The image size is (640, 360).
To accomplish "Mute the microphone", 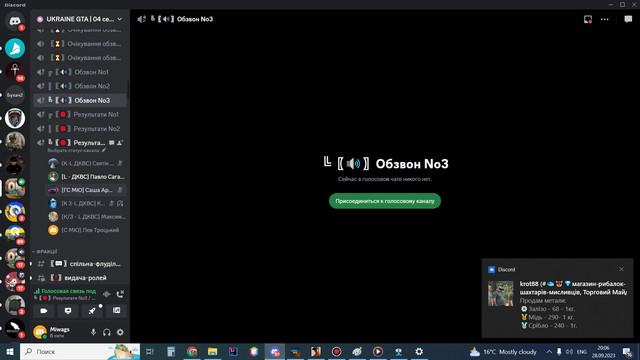I will tap(93, 332).
